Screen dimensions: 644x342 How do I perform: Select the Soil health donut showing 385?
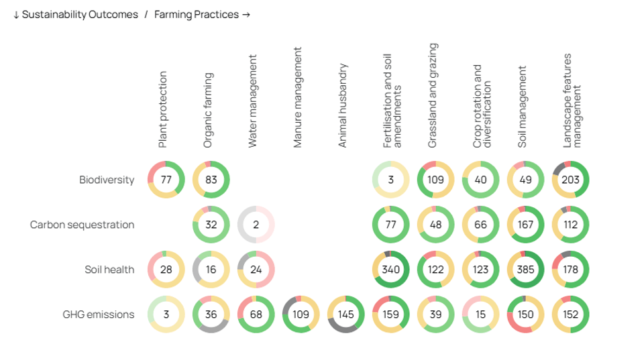(x=525, y=270)
